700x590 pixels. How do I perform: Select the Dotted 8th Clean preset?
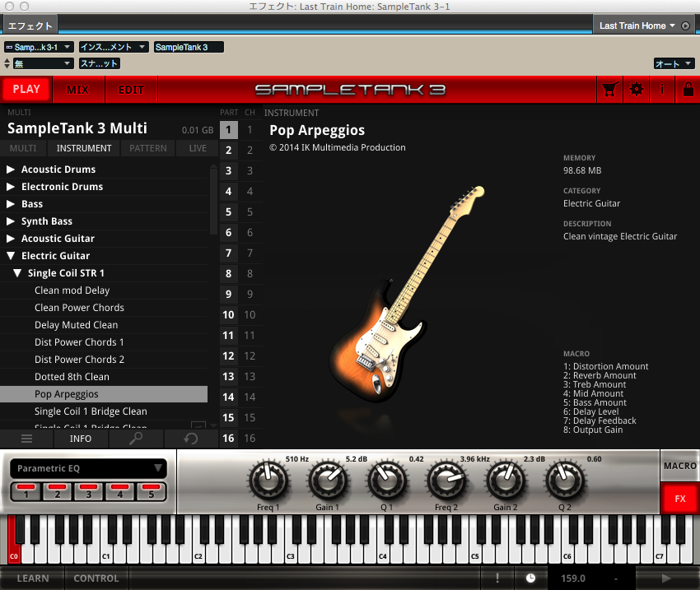(104, 377)
